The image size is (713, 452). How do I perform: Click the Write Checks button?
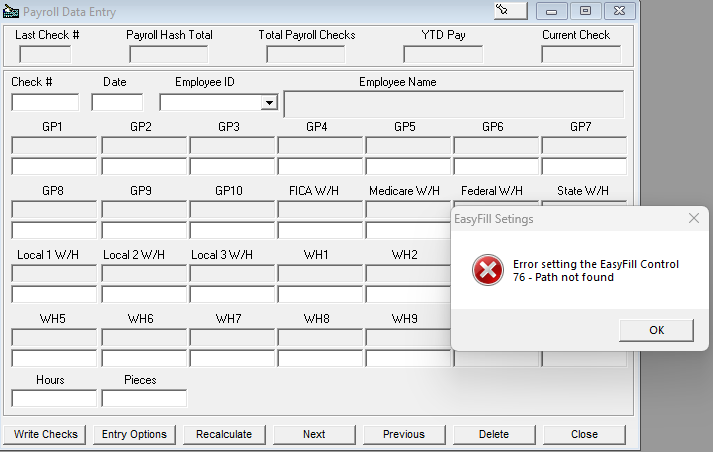tap(46, 434)
